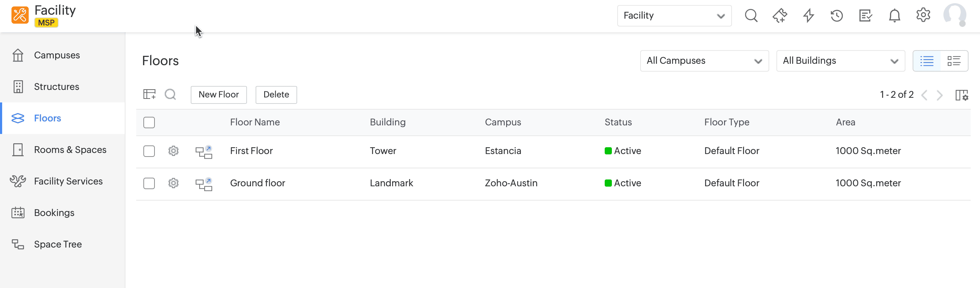Image resolution: width=980 pixels, height=288 pixels.
Task: Click the gear icon on Ground floor row
Action: [x=173, y=183]
